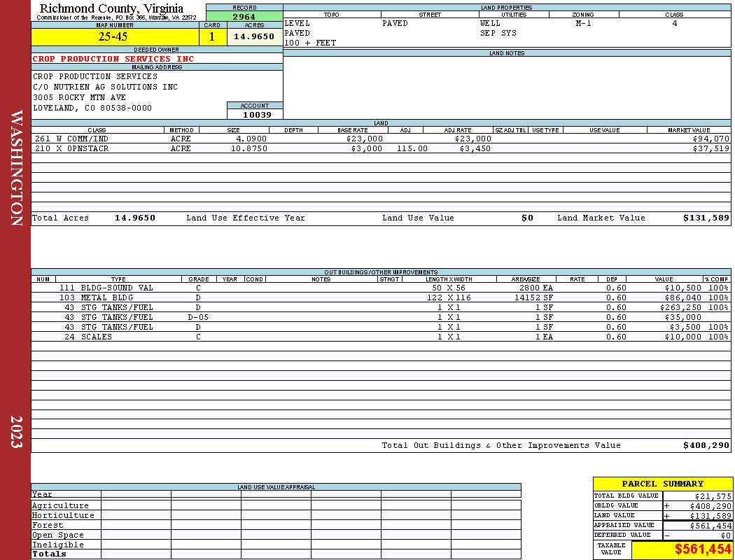Image resolution: width=735 pixels, height=560 pixels.
Task: Click the PARCEL SUMMARY header
Action: point(662,484)
